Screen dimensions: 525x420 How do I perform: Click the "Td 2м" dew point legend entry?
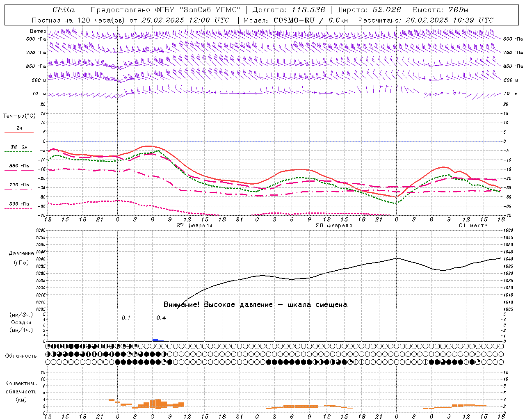[19, 147]
